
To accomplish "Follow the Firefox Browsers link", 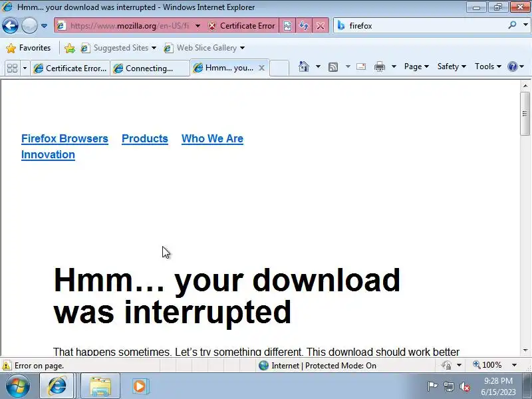I will (65, 138).
